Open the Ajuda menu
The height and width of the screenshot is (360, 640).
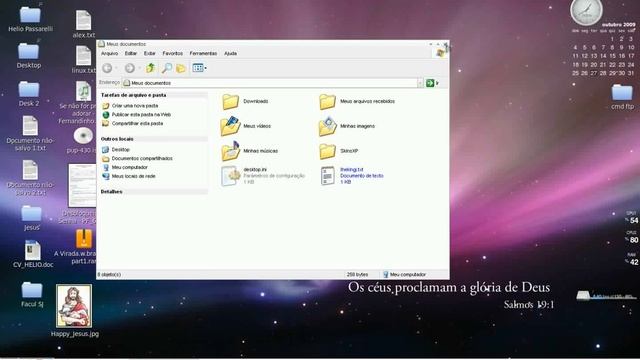[231, 53]
